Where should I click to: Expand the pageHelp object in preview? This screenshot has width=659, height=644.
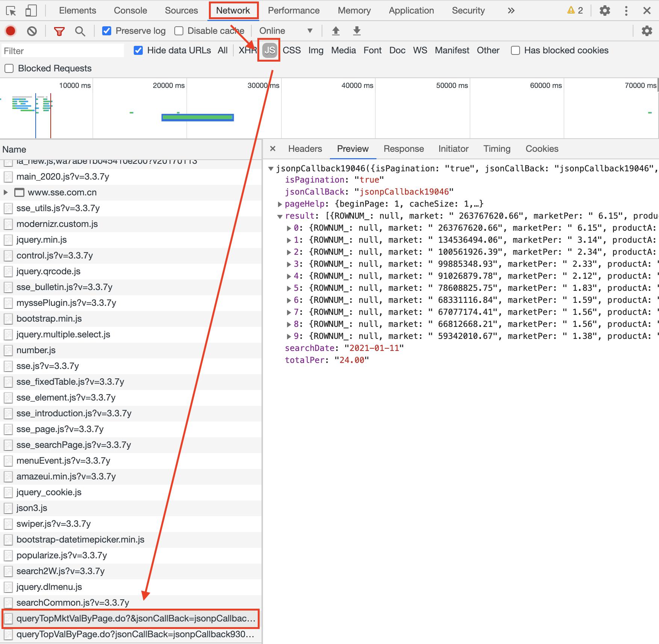280,204
